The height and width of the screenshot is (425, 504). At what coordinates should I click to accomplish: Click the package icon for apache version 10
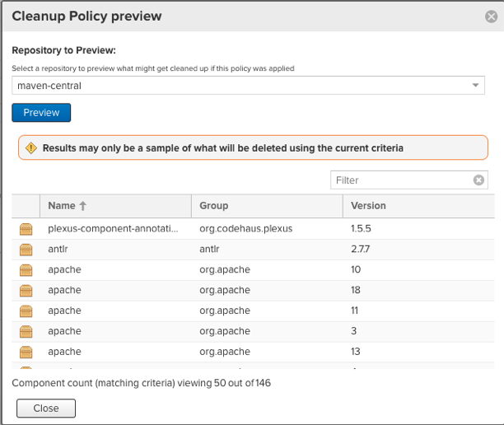(x=26, y=269)
